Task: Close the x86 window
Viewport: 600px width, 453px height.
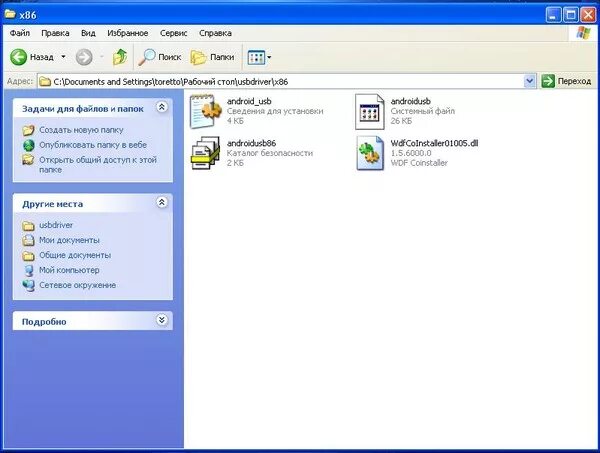Action: click(588, 15)
